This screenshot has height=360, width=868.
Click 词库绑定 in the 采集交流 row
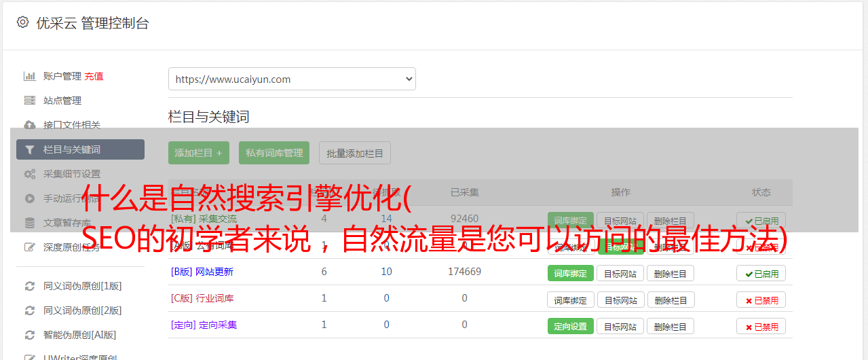571,221
